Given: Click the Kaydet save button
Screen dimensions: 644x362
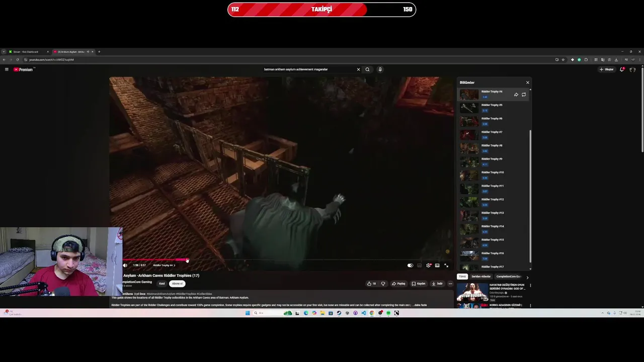Looking at the screenshot, I should [419, 284].
